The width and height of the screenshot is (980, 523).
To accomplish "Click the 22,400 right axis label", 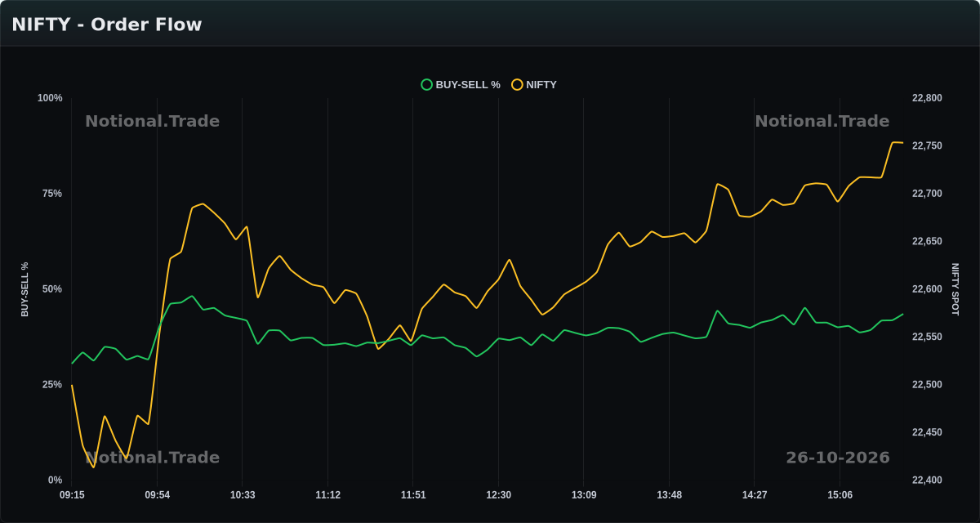I will [927, 481].
